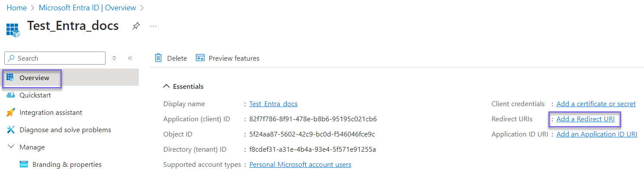644x169 pixels.
Task: Open Integration assistant rocket icon
Action: (11, 113)
